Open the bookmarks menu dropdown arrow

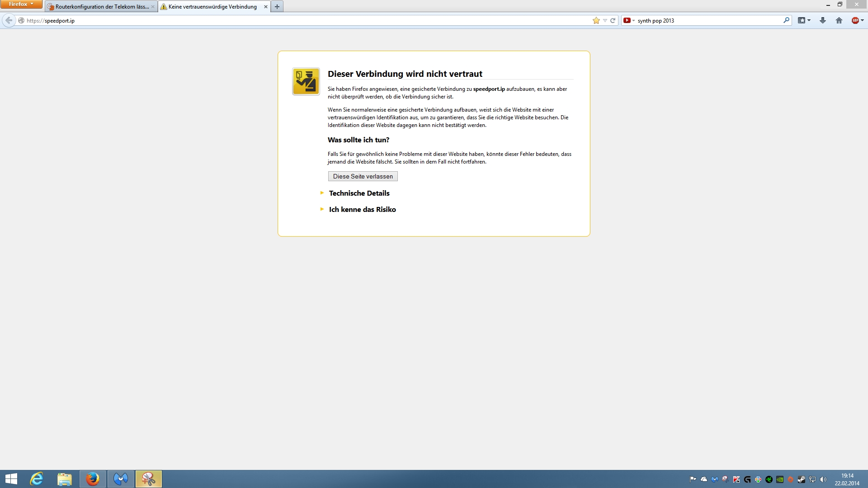point(809,20)
